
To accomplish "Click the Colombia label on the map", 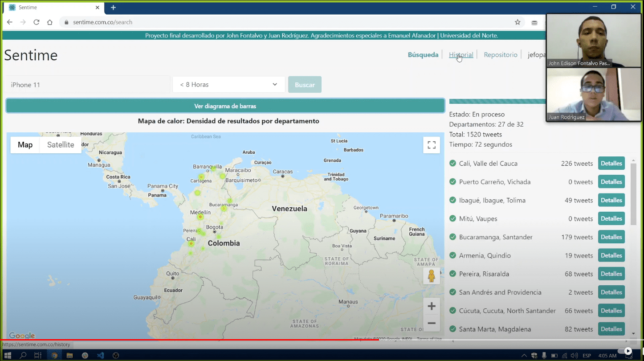I will click(224, 243).
